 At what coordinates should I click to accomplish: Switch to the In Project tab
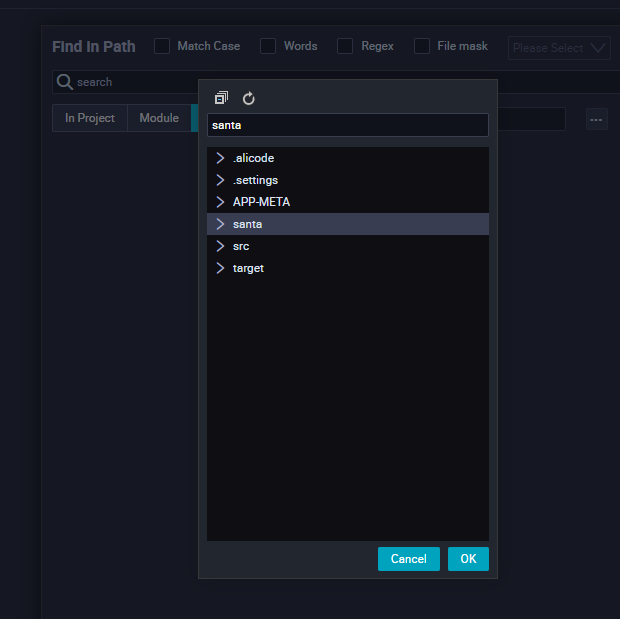point(90,118)
